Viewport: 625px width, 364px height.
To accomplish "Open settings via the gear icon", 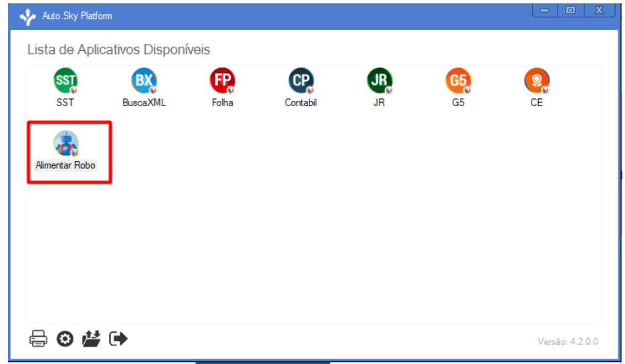I will [65, 339].
